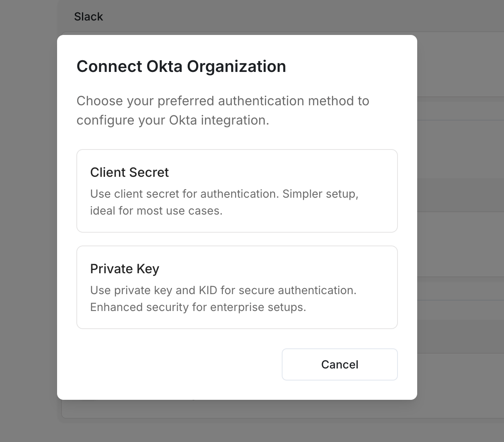
Task: Click the Client Secret title text
Action: (x=129, y=172)
